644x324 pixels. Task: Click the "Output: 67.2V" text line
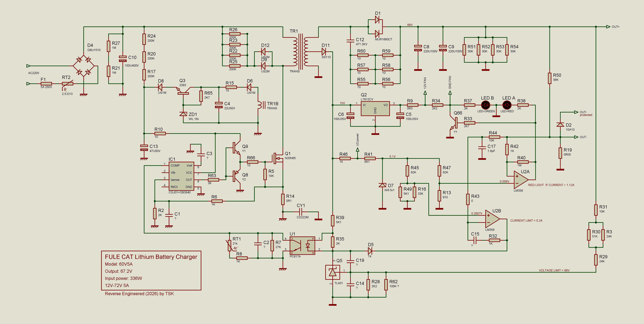pos(118,271)
